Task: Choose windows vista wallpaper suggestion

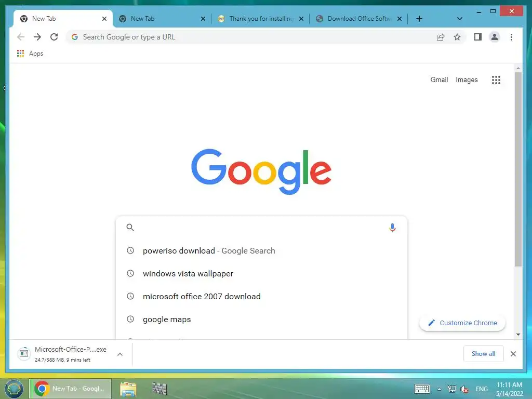Action: point(261,273)
